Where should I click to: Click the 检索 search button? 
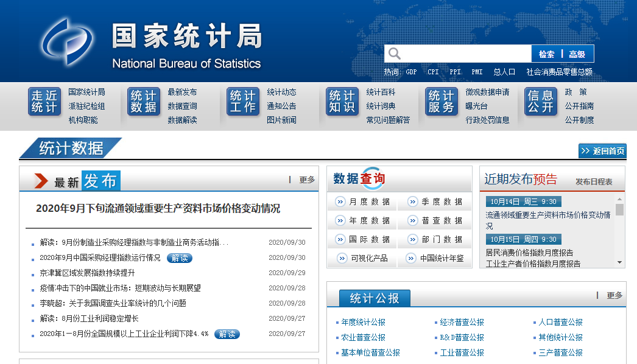546,54
